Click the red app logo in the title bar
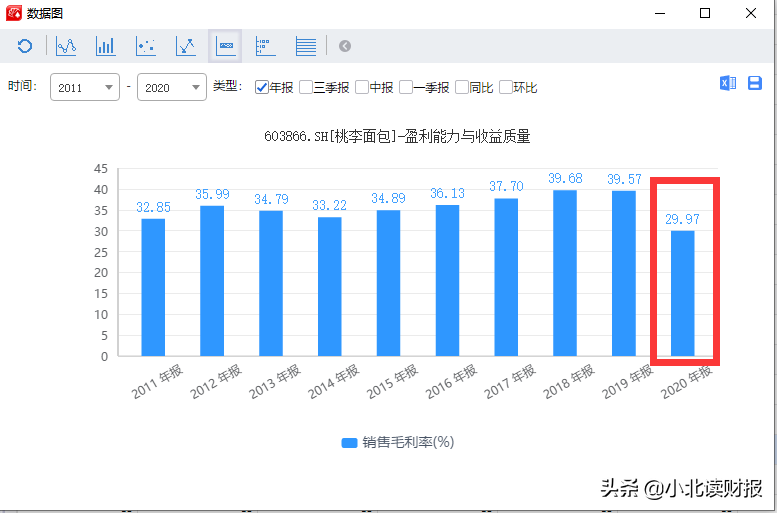 [14, 13]
